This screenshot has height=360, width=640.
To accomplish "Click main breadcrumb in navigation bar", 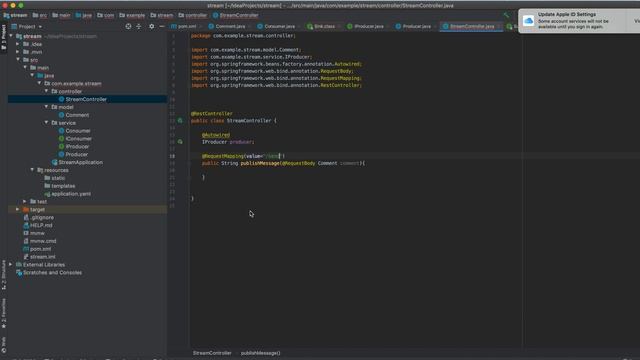I will 61,15.
